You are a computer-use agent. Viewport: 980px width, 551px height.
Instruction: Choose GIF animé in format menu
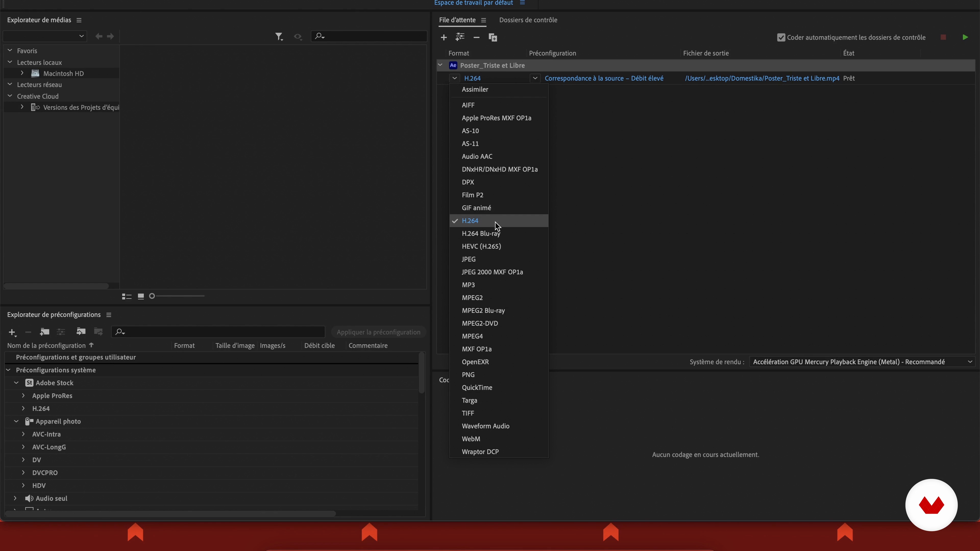tap(499, 208)
